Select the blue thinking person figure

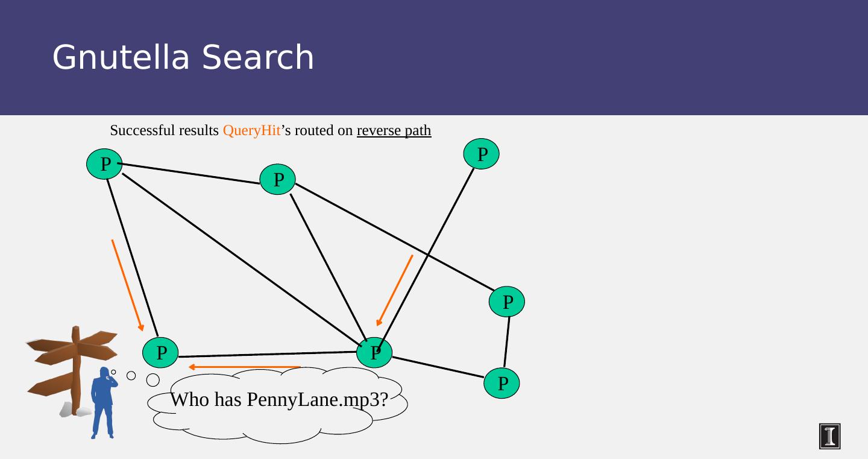coord(102,402)
